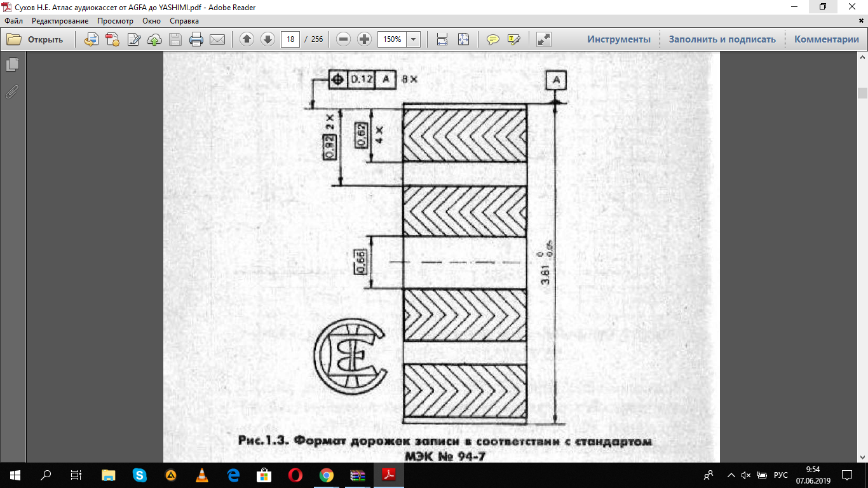This screenshot has height=488, width=868.
Task: Expand the 150% zoom level dropdown
Action: (x=414, y=39)
